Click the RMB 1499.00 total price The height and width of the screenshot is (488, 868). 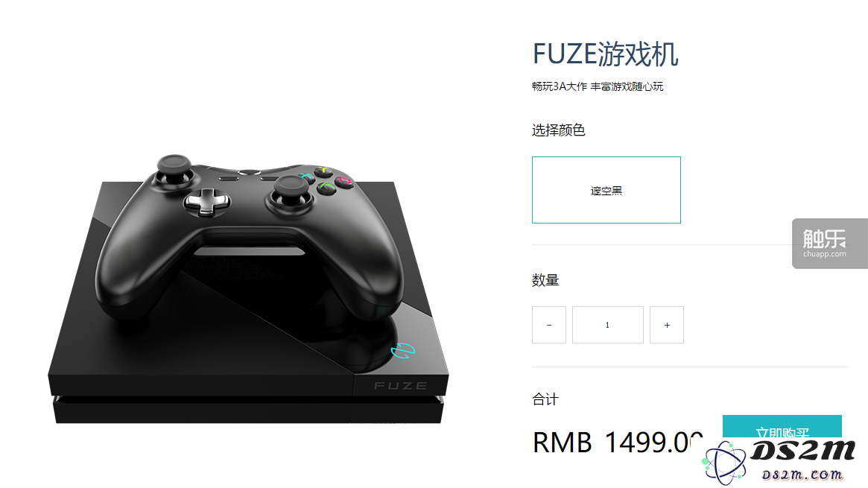click(618, 442)
